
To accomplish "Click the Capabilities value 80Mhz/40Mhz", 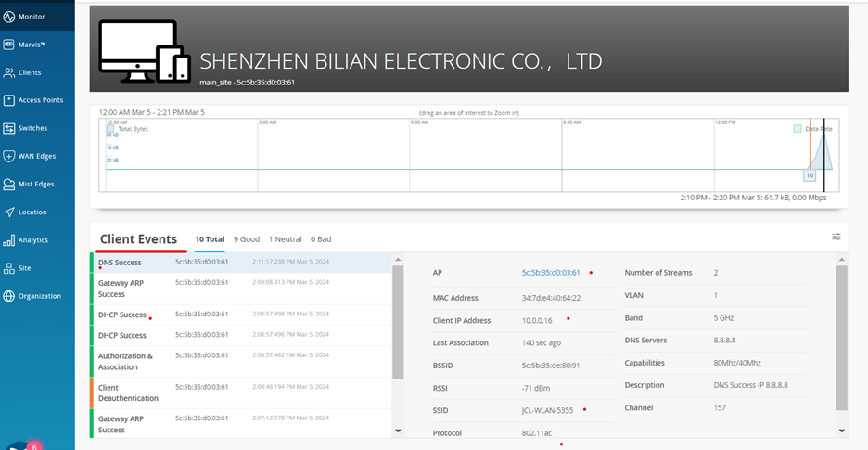I will 737,363.
